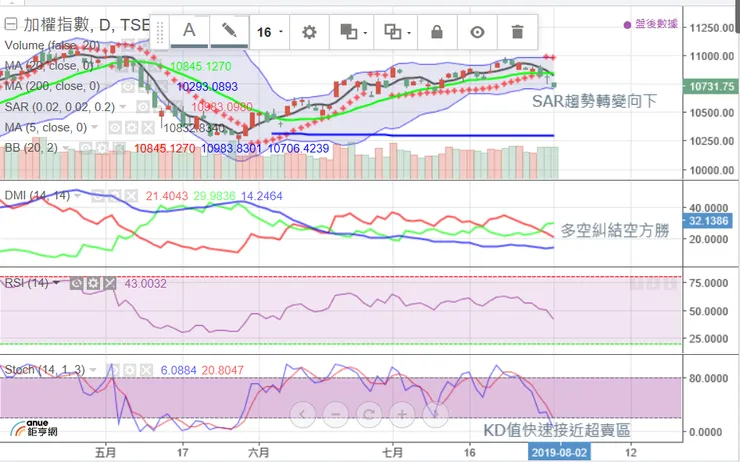The image size is (740, 462).
Task: Remove the RSI (14) indicator
Action: click(x=109, y=283)
